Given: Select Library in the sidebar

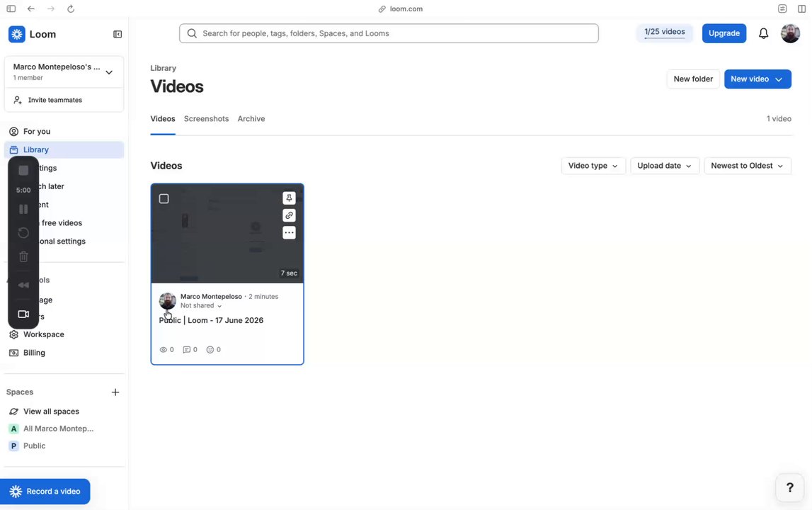Looking at the screenshot, I should (x=64, y=149).
